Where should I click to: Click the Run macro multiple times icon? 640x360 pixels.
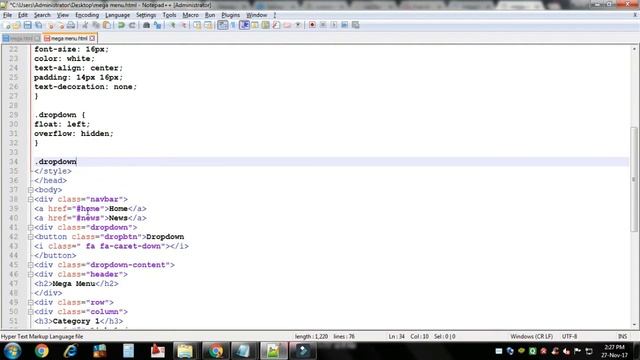(344, 25)
